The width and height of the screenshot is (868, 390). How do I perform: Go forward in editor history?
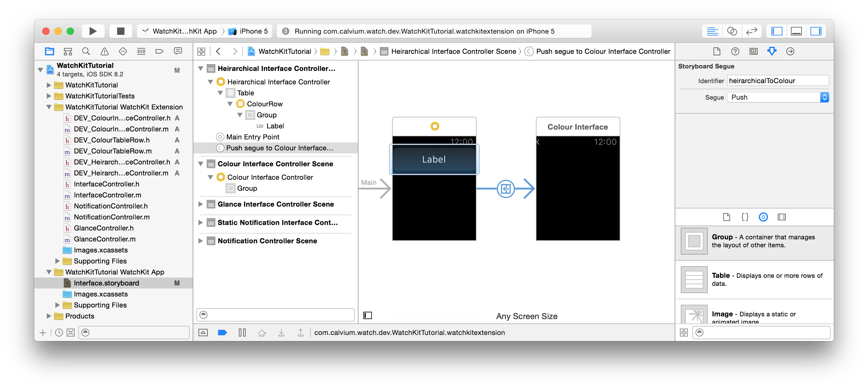pyautogui.click(x=235, y=51)
